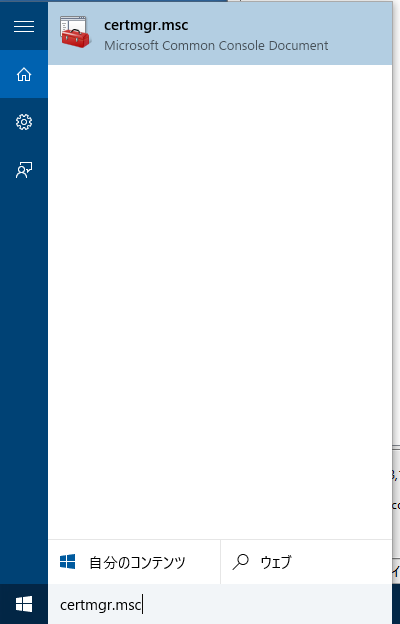Click the Windows logo beside 自分のコンテンツ
The image size is (400, 624).
(68, 562)
